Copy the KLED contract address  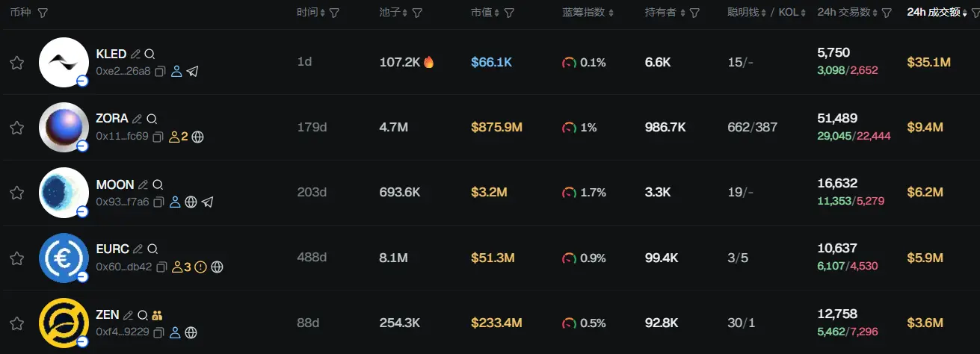[160, 72]
